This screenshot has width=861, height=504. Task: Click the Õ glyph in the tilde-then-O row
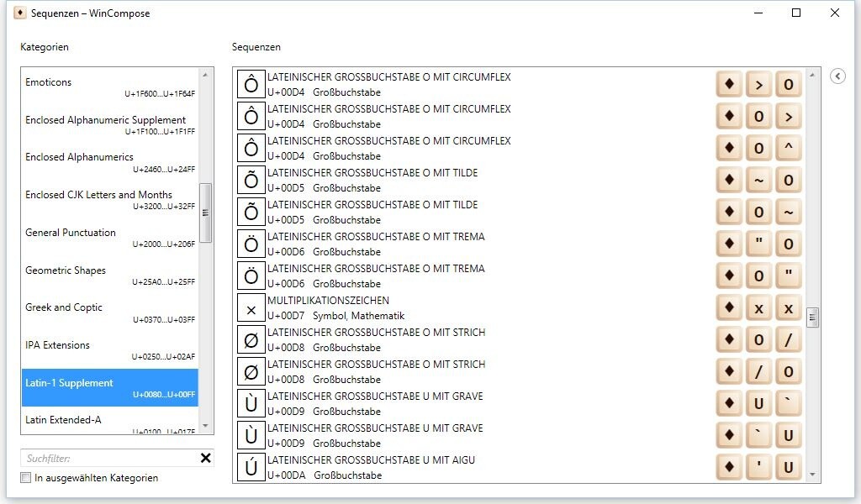click(251, 180)
